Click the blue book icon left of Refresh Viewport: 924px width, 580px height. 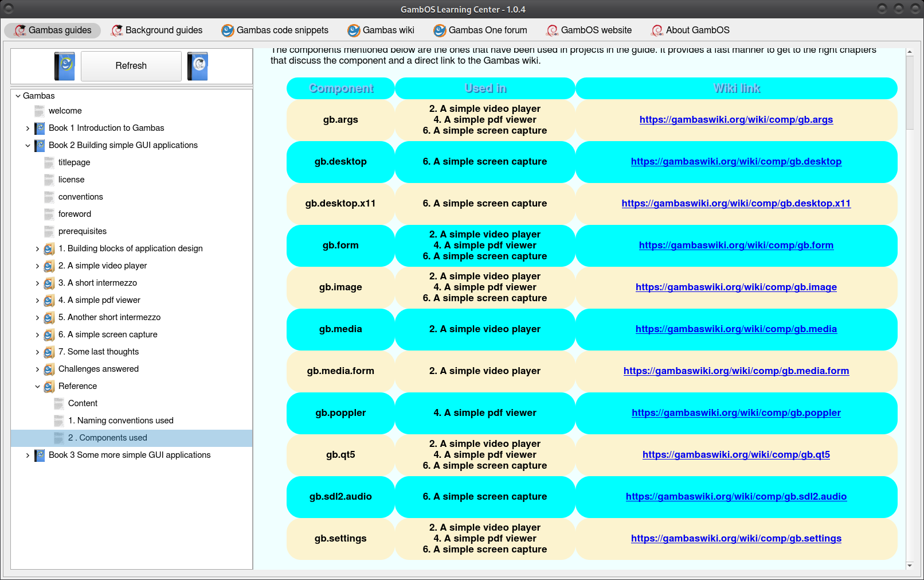64,66
